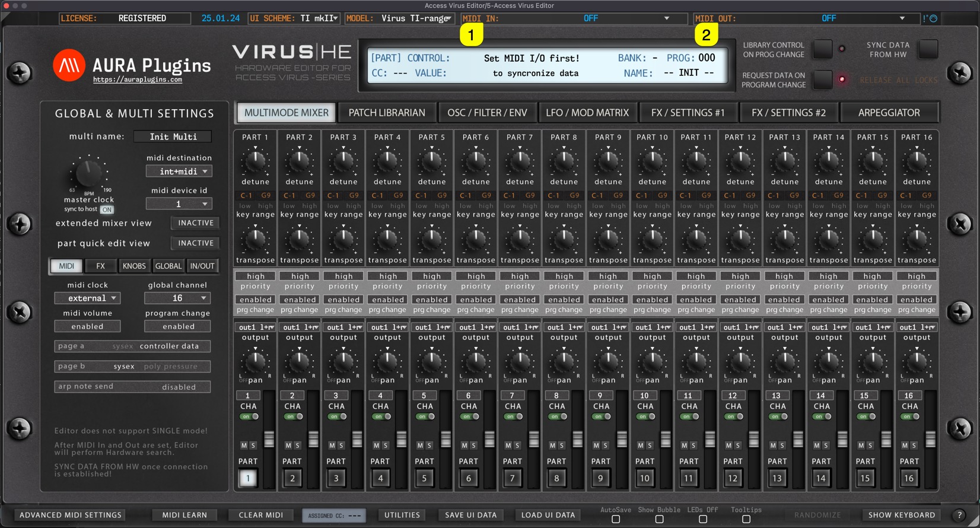Click the Part 4 volume fader
The width and height of the screenshot is (980, 528).
[x=401, y=439]
